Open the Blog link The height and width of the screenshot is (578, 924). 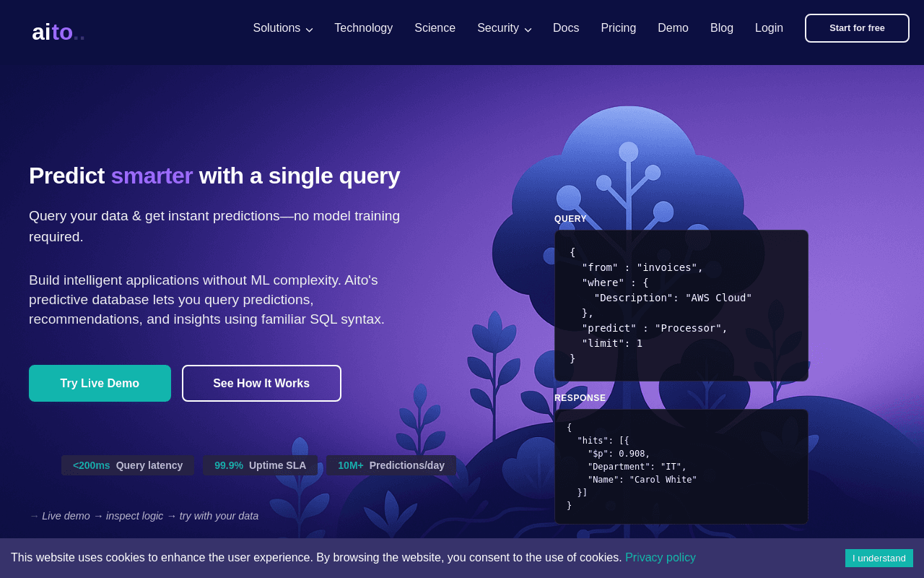(x=722, y=28)
